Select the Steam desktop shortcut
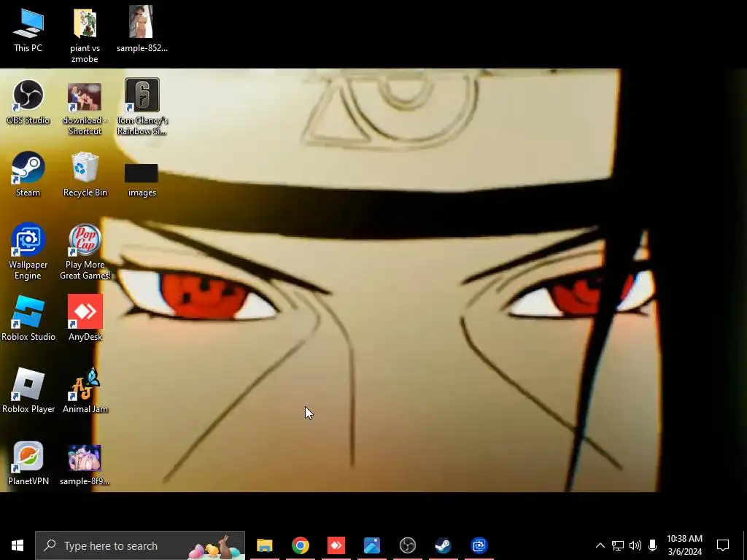 [28, 174]
